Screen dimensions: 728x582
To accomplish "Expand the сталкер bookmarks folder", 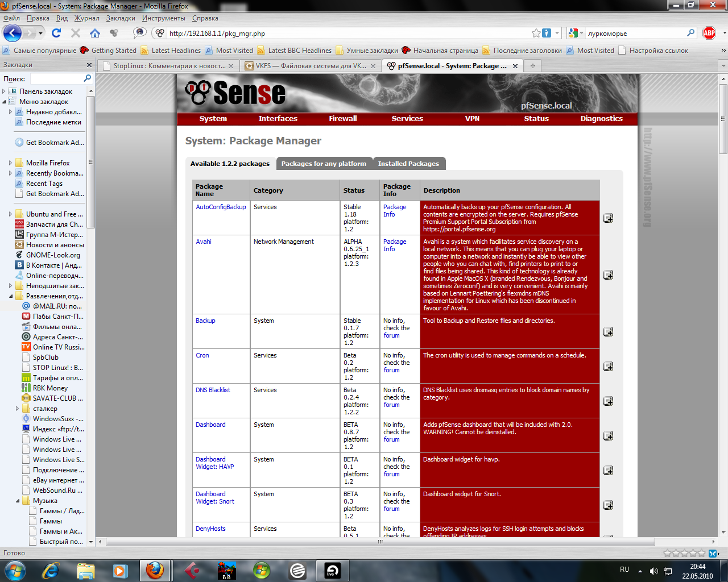I will pos(17,409).
